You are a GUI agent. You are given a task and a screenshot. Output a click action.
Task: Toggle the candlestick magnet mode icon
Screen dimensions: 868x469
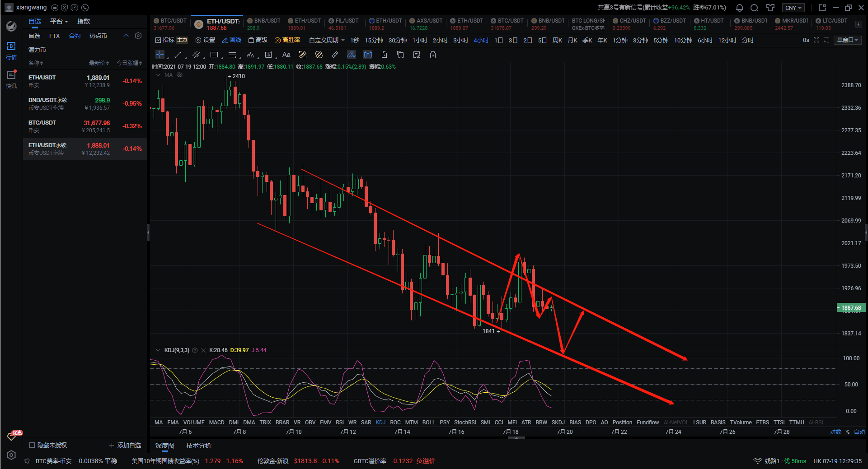[368, 55]
